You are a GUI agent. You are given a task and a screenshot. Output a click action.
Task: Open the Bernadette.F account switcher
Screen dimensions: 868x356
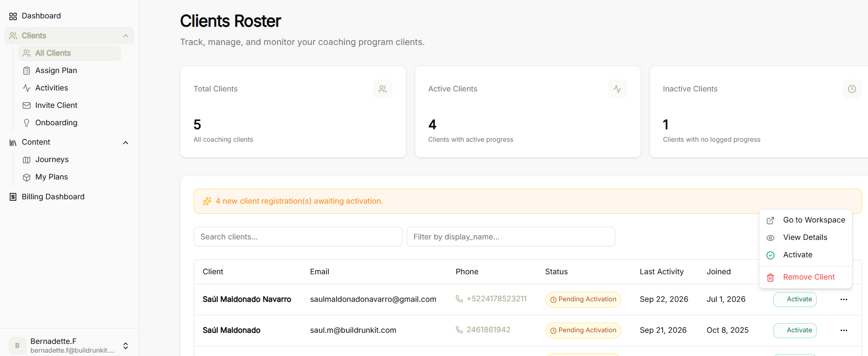(126, 346)
